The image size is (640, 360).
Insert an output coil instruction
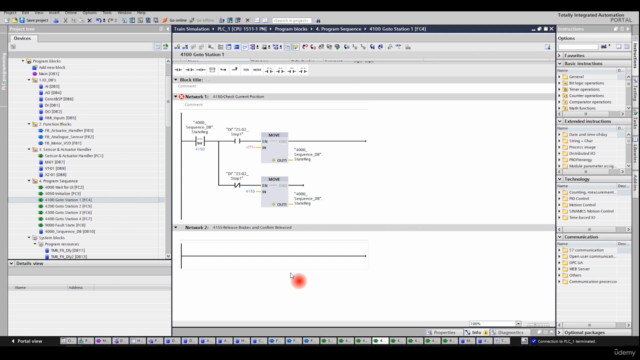pos(201,70)
